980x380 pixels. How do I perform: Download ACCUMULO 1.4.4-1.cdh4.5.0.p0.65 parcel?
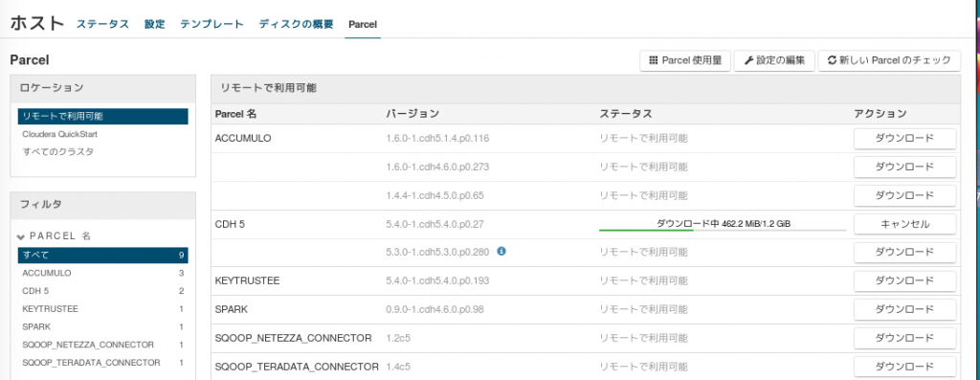905,195
